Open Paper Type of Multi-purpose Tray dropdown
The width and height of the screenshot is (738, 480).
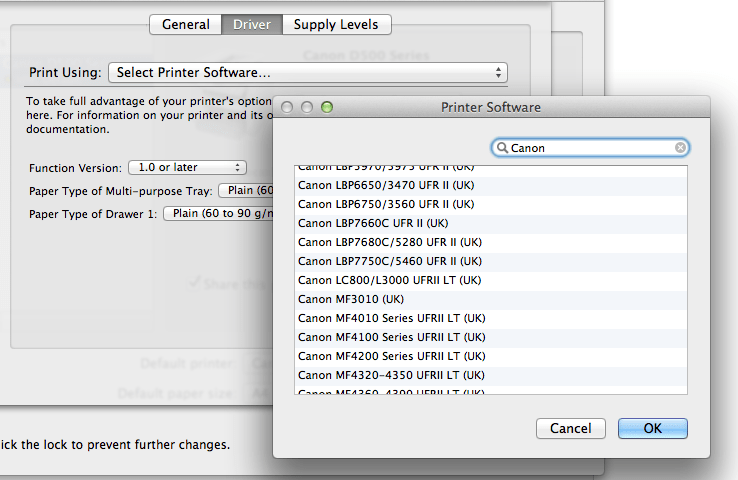(x=246, y=191)
